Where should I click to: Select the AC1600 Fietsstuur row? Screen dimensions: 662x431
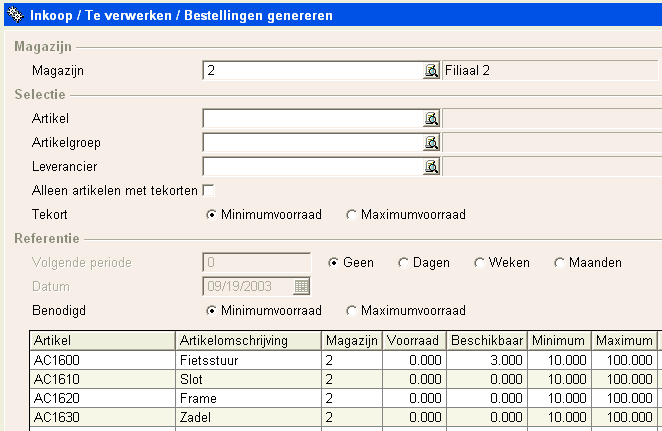click(x=345, y=360)
